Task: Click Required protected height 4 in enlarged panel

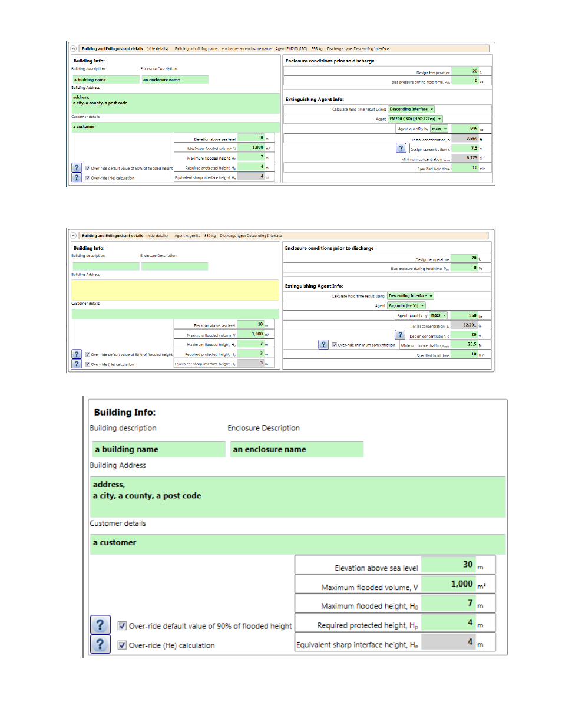Action: (x=448, y=622)
